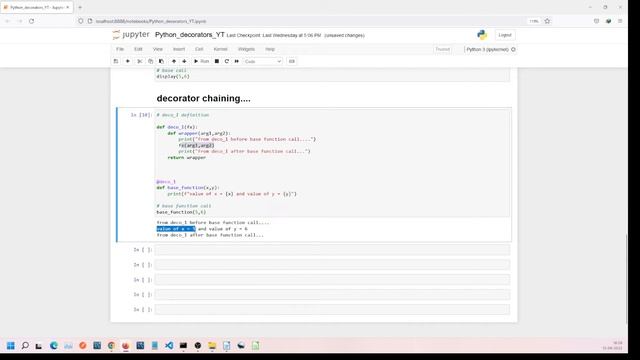
Task: Open the Edit menu
Action: point(138,49)
